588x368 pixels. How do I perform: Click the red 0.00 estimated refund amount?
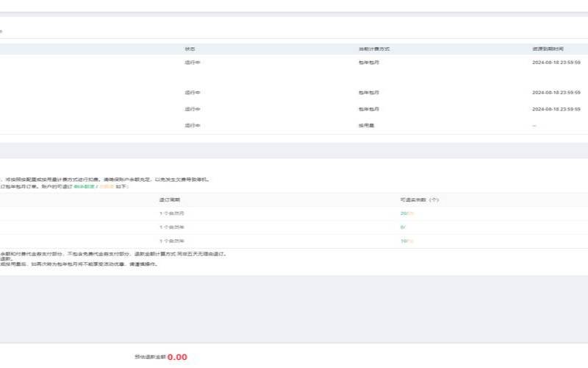pos(177,357)
